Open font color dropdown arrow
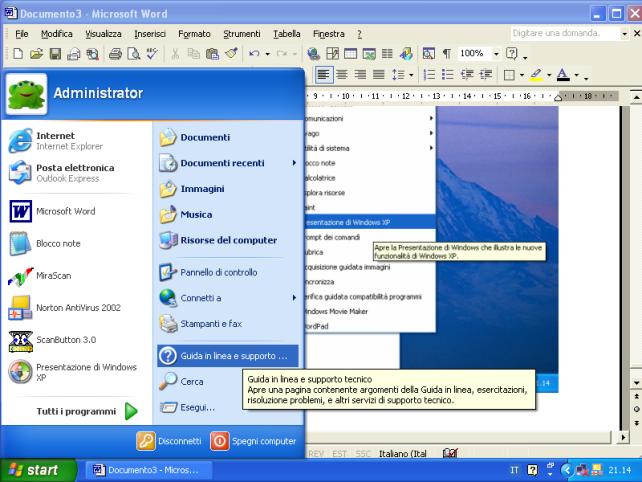The height and width of the screenshot is (482, 642). [x=576, y=75]
